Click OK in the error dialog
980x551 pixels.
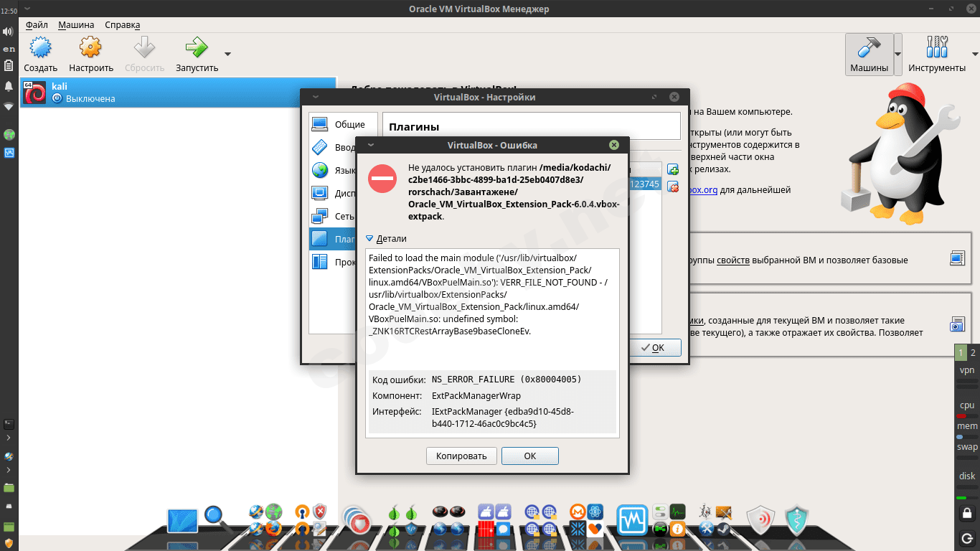pos(529,456)
